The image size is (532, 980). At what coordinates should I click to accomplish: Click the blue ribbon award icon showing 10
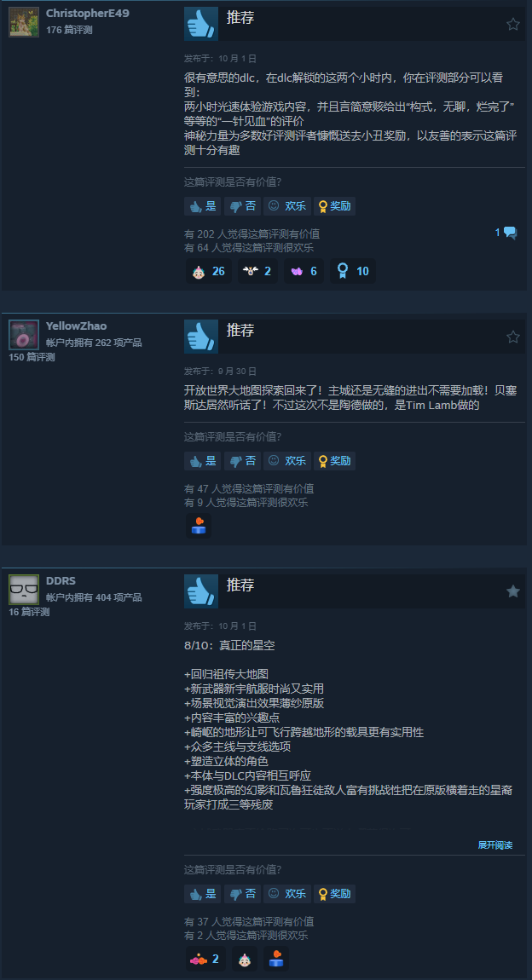pos(353,271)
